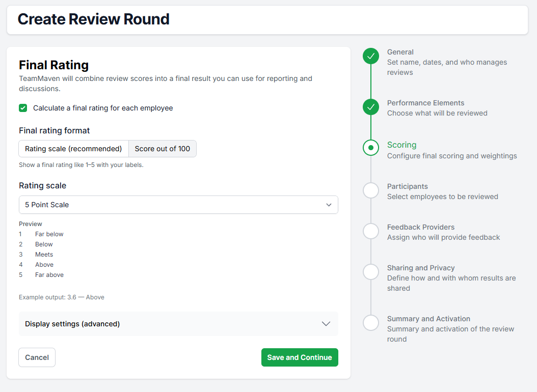Click the Performance Elements checkmark icon

pos(371,107)
